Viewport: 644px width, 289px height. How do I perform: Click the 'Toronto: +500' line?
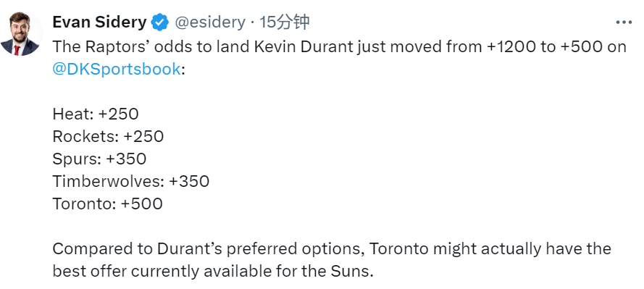[x=108, y=204]
